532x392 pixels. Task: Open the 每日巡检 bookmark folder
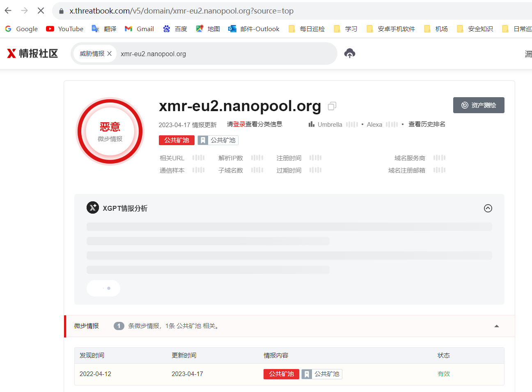(x=307, y=29)
